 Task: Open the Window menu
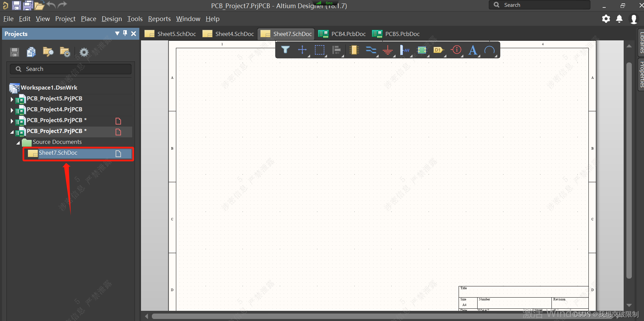click(188, 19)
